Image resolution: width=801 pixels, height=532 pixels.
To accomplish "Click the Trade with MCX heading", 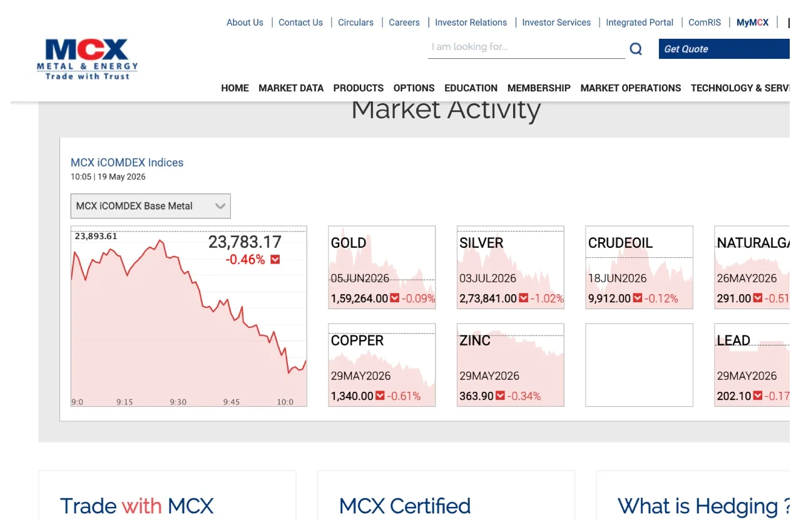I will click(137, 506).
